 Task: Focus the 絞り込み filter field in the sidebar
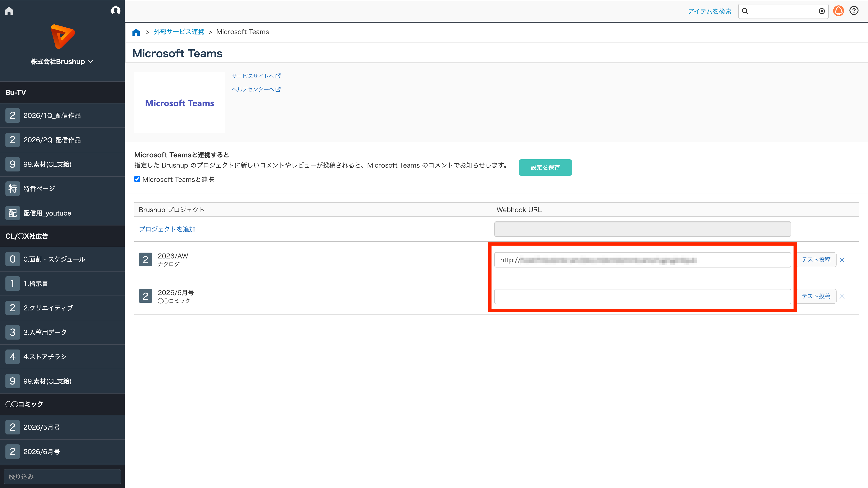tap(62, 476)
